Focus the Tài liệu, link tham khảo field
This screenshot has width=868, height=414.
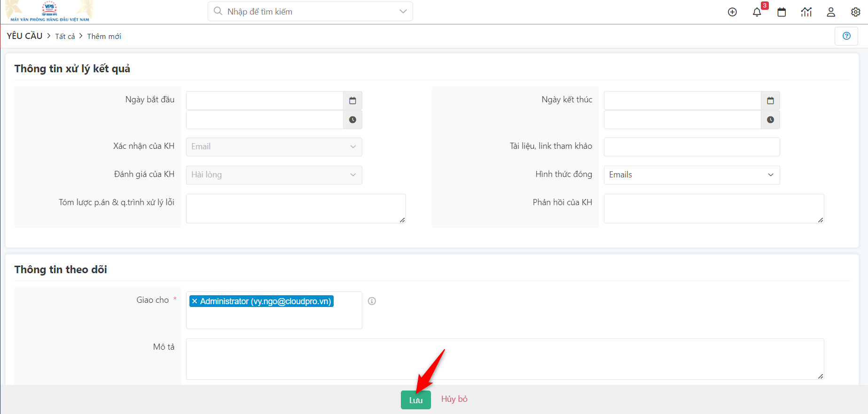692,147
